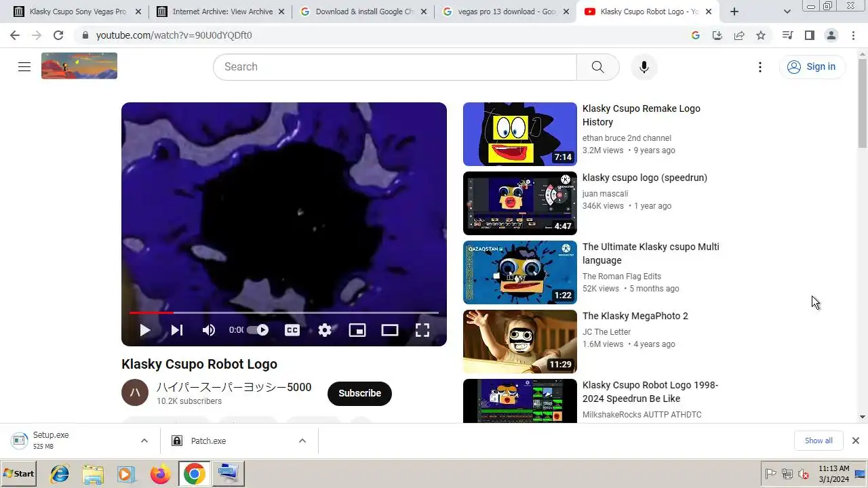Expand Setup.exe download options
This screenshot has width=868, height=488.
coord(144,441)
